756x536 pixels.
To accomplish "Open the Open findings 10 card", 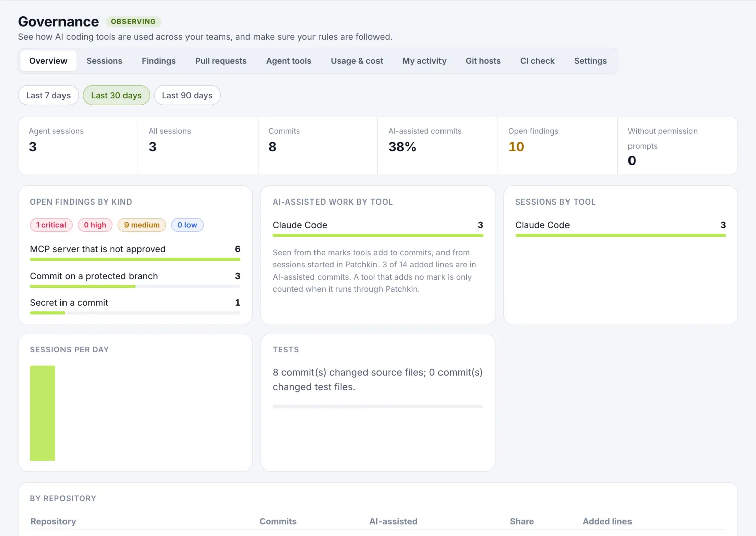I will [x=557, y=146].
